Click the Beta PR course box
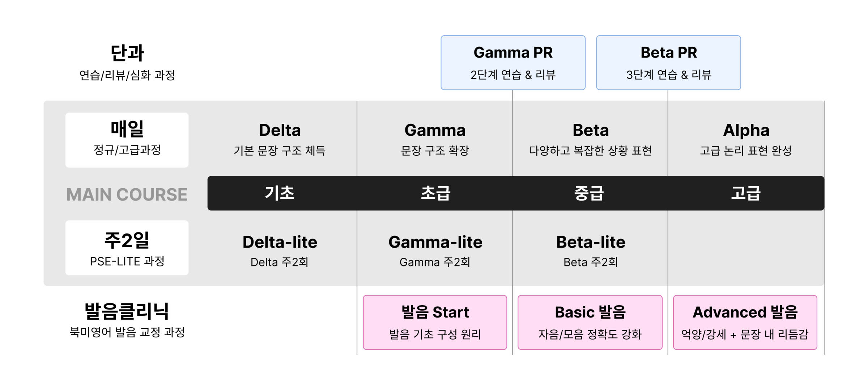 click(x=668, y=63)
